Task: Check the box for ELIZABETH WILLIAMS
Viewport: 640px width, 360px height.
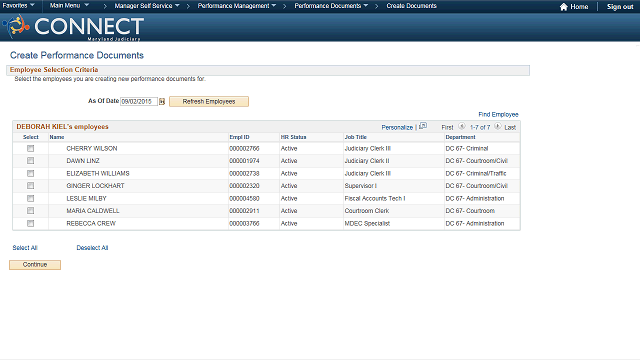Action: click(x=31, y=173)
